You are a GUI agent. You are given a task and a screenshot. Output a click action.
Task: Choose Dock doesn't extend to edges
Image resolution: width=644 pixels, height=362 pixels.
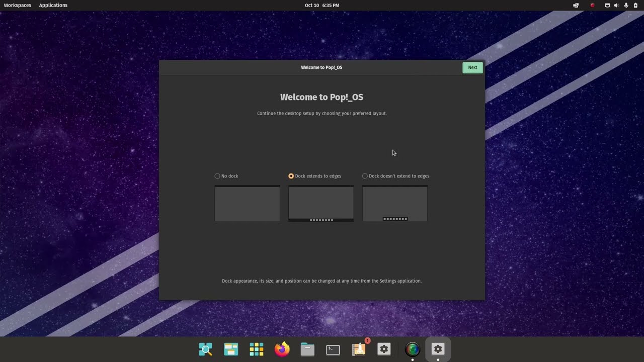click(365, 176)
